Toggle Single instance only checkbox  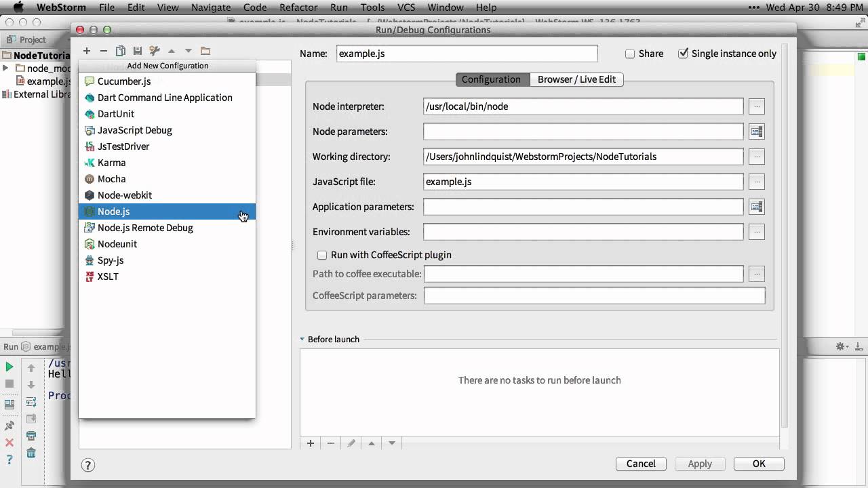[684, 54]
